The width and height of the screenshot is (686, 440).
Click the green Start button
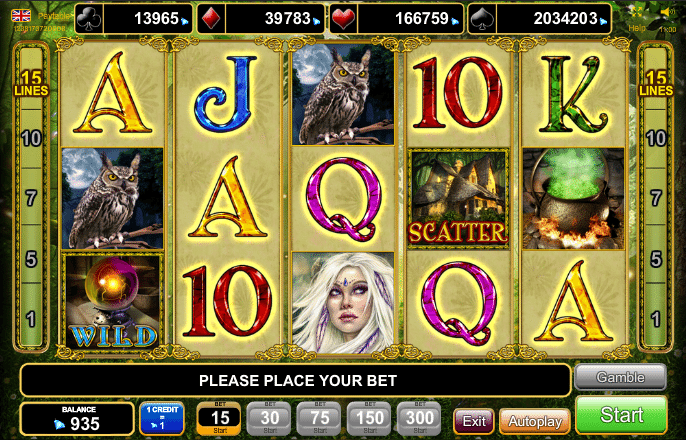621,415
